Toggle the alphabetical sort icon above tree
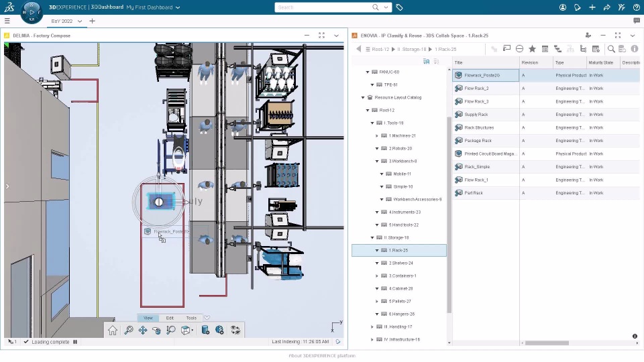The image size is (644, 362). tap(427, 62)
